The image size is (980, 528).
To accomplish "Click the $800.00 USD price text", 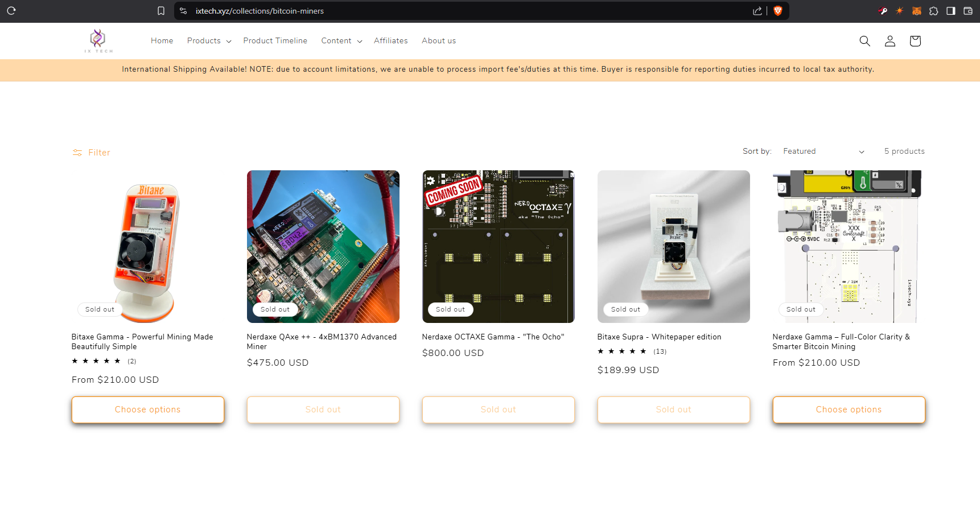I will (453, 353).
